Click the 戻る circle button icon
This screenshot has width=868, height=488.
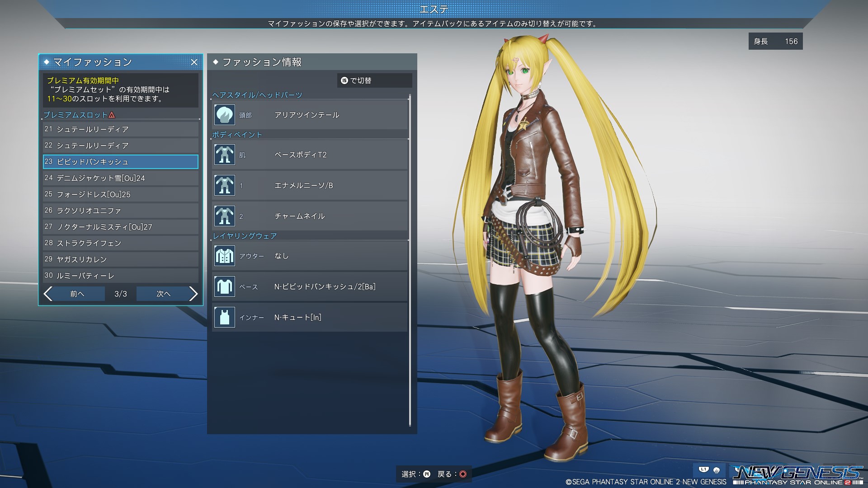coord(462,474)
